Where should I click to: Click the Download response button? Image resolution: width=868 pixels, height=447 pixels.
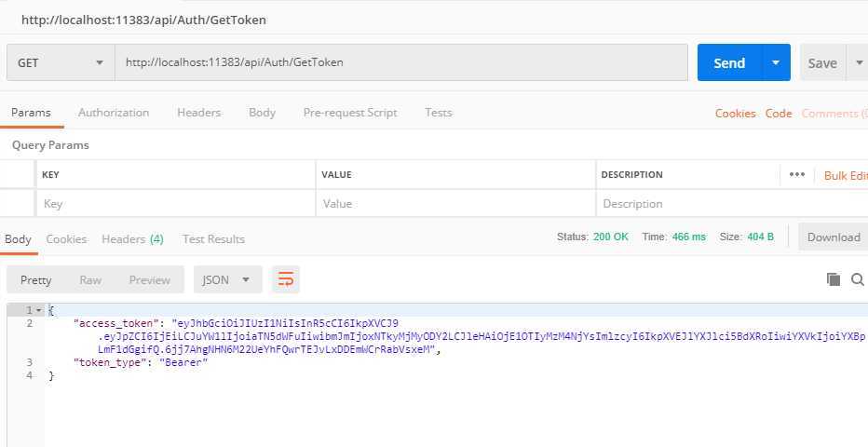tap(834, 237)
